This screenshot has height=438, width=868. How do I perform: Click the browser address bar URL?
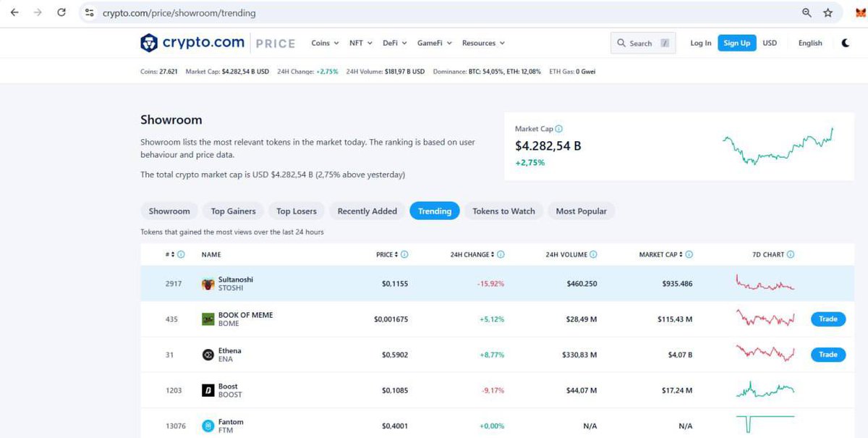click(x=179, y=13)
